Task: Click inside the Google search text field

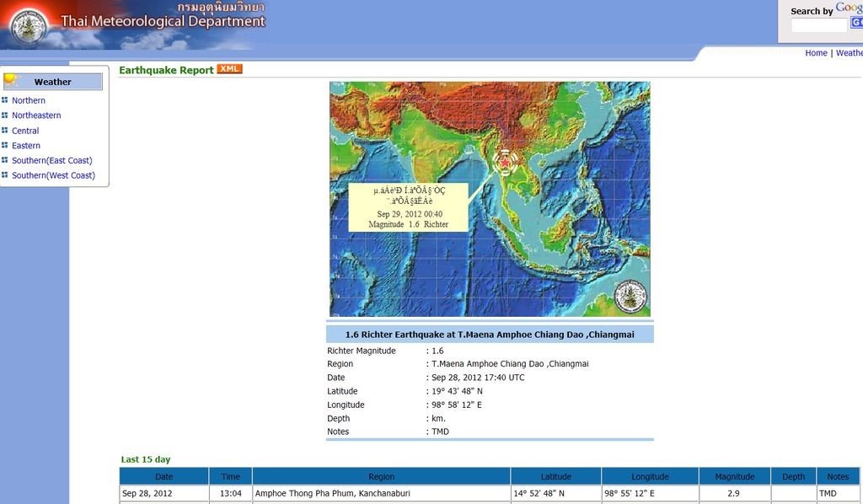Action: pyautogui.click(x=818, y=25)
